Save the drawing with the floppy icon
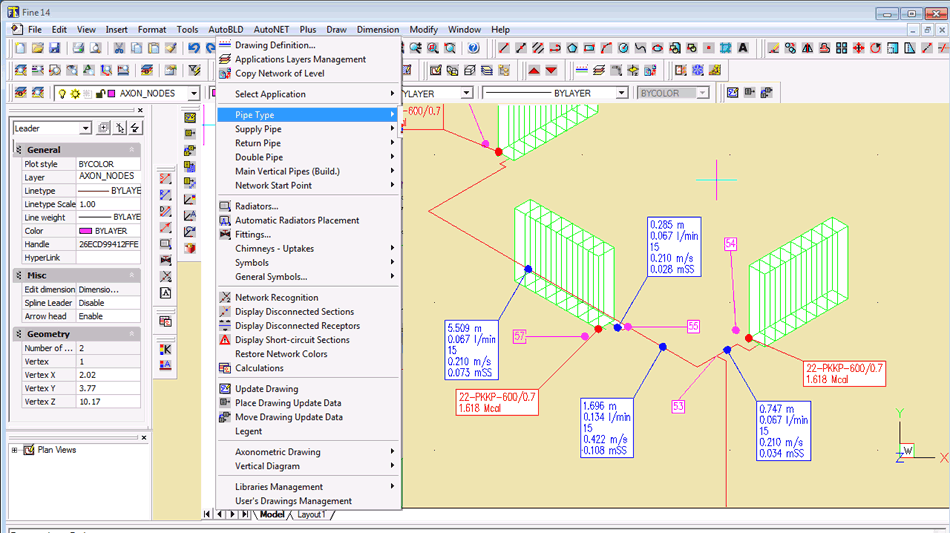 point(55,48)
